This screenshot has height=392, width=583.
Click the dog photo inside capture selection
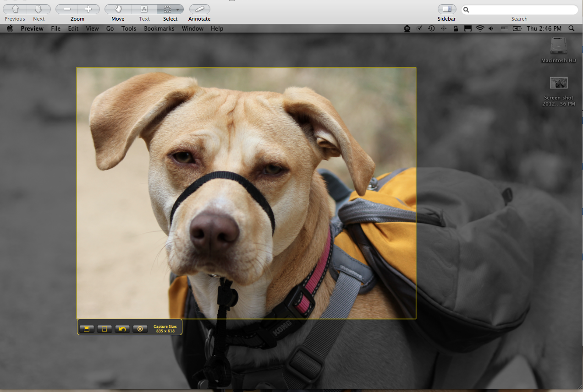246,193
